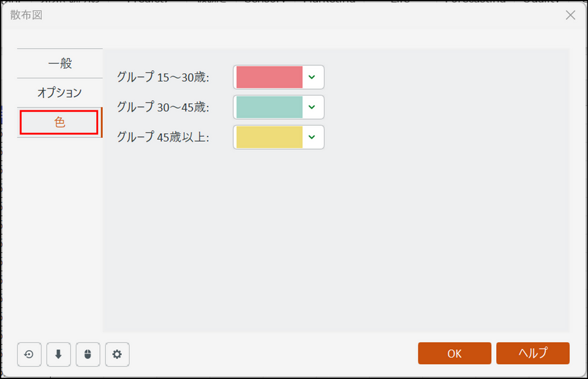
Task: Click the yellow color swatch
Action: click(269, 137)
